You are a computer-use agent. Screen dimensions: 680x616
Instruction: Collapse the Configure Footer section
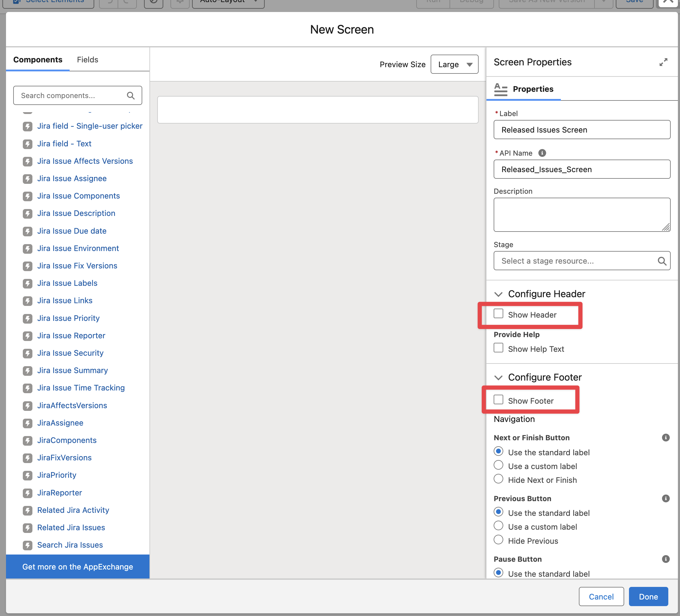(x=498, y=377)
